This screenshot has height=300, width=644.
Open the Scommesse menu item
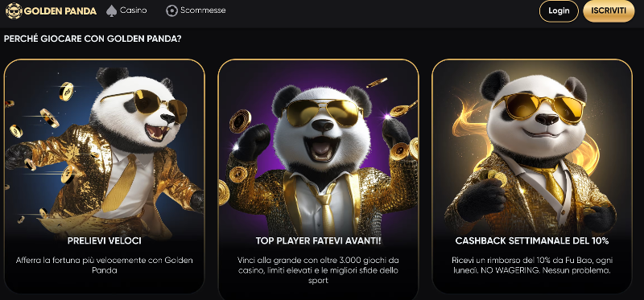tap(196, 10)
